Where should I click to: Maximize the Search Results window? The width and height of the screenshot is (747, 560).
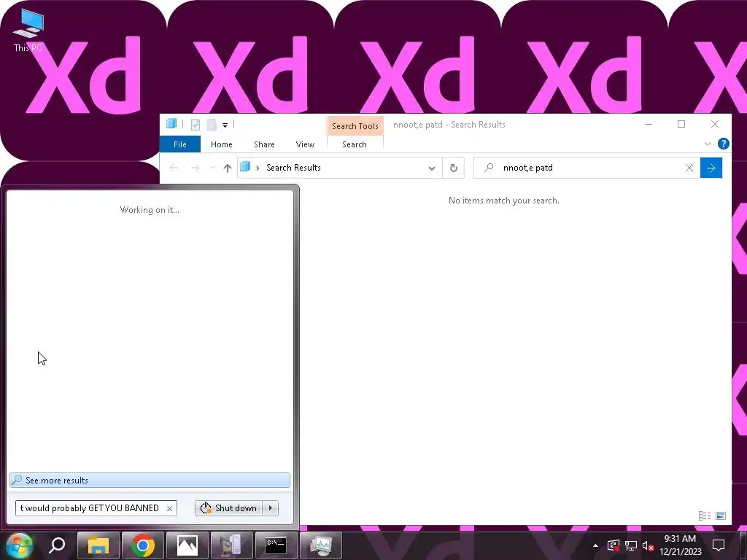(681, 124)
